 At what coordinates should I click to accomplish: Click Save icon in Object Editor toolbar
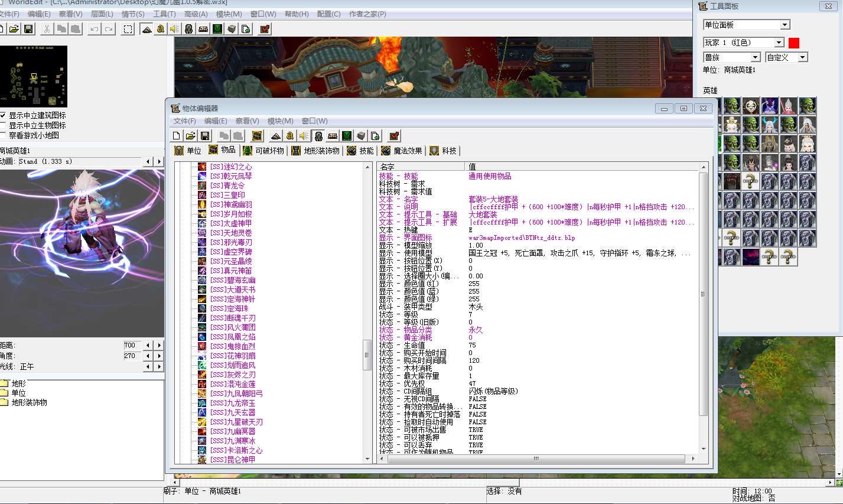tap(205, 135)
